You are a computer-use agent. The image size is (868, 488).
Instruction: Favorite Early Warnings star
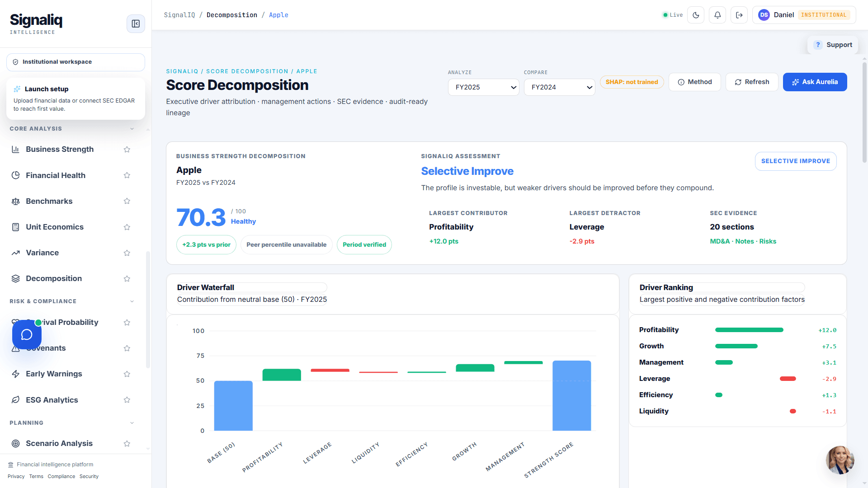click(x=127, y=374)
